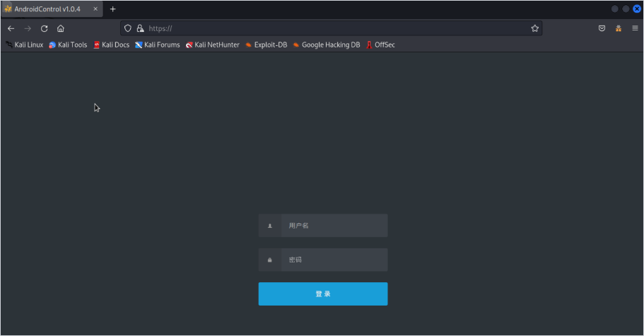Open the extension icon beside Pocket

619,28
